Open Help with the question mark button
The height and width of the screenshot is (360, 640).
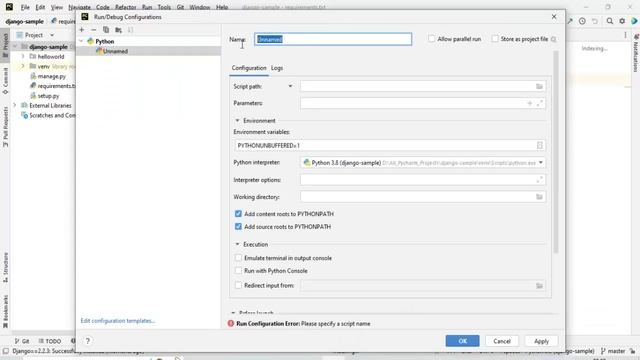click(x=87, y=341)
